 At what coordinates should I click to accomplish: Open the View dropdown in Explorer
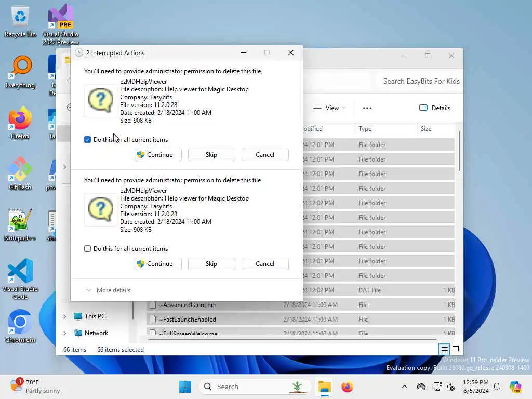[329, 108]
